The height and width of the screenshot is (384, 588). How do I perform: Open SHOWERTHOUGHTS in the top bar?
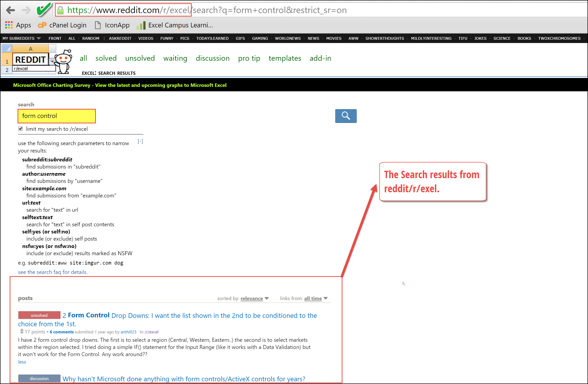[x=385, y=38]
